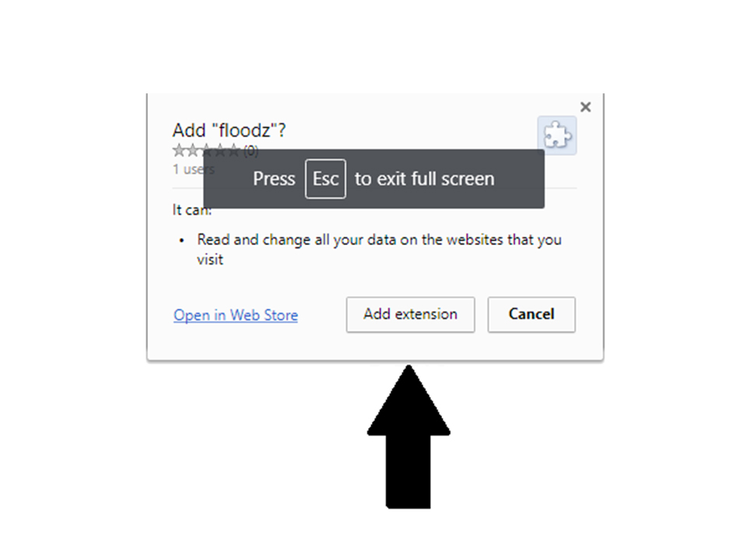Click the first gray rating star
This screenshot has width=747, height=560.
click(179, 151)
